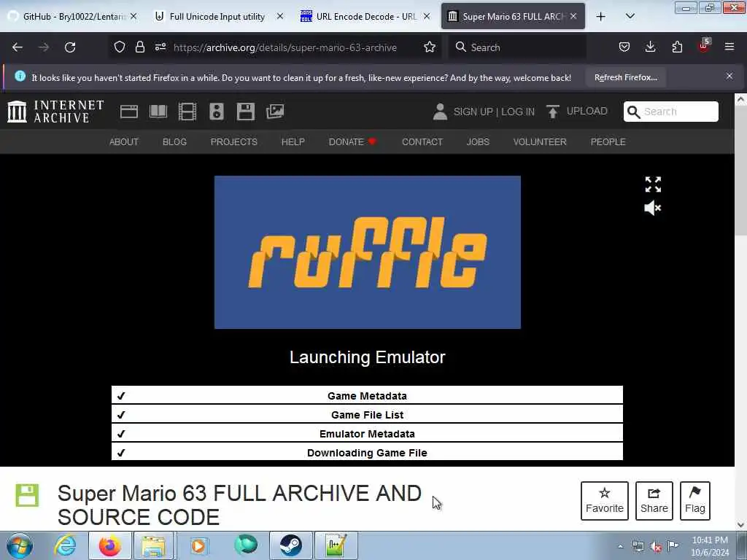Dismiss the Firefox refresh notification bar
The image size is (747, 560).
[729, 76]
